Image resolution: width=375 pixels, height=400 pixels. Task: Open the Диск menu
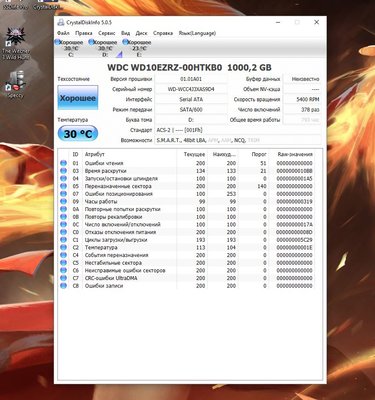click(x=141, y=33)
